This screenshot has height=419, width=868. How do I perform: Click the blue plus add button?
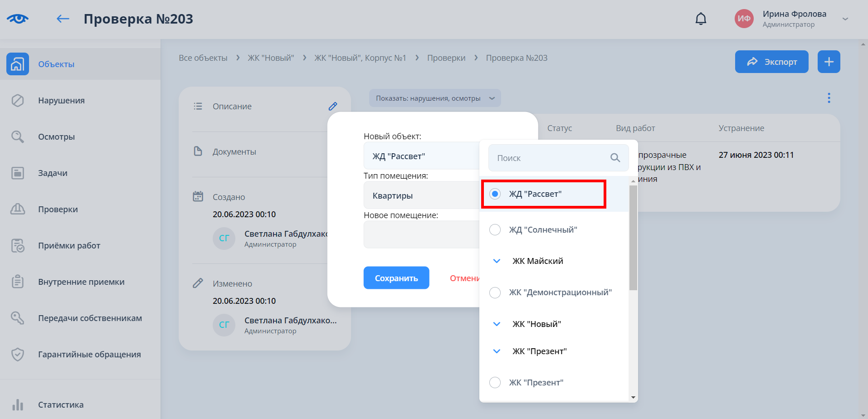[829, 62]
